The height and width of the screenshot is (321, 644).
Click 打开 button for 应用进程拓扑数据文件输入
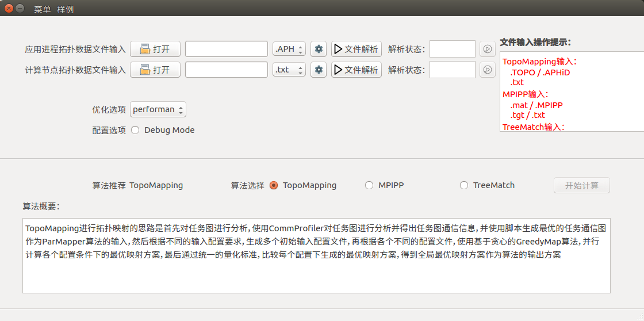[x=155, y=49]
